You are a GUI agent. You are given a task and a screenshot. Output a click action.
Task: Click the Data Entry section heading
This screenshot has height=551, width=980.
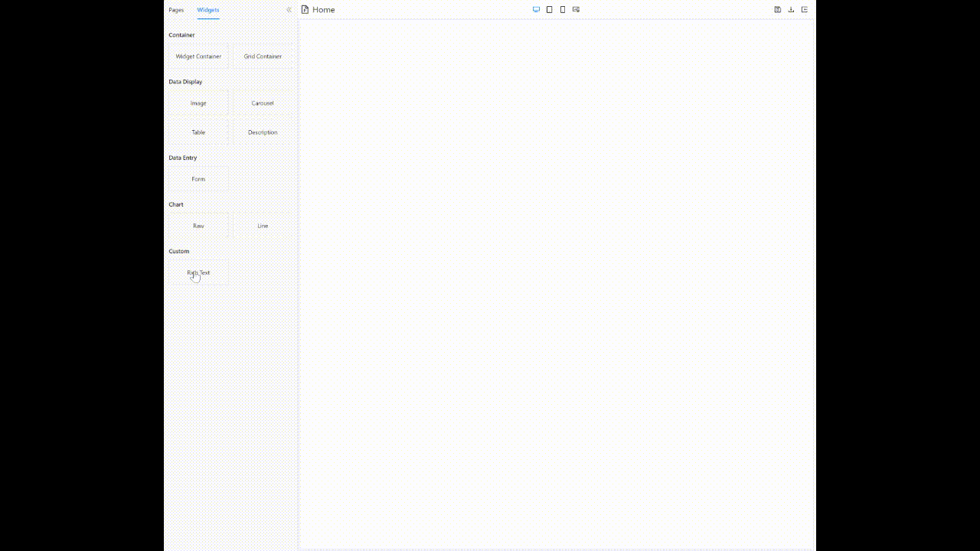pyautogui.click(x=183, y=158)
